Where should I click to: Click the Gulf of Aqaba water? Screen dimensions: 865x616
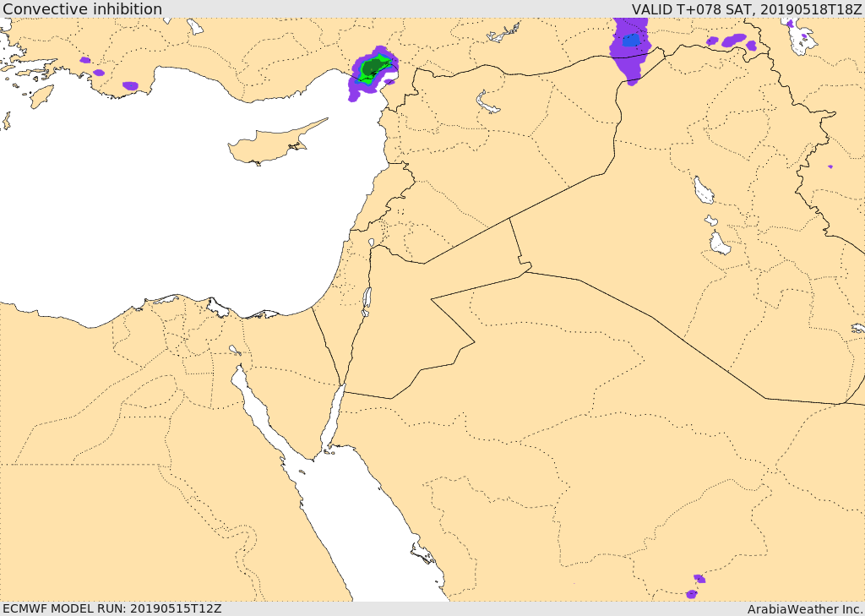(333, 419)
